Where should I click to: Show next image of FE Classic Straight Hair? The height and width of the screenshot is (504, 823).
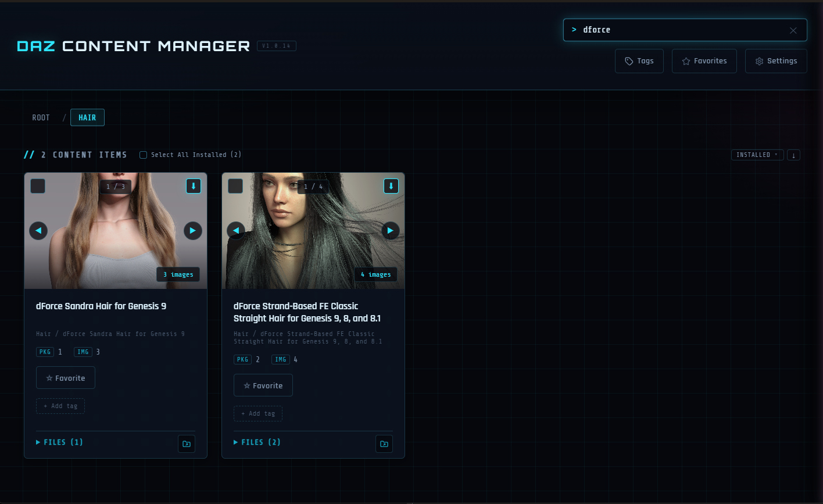391,231
